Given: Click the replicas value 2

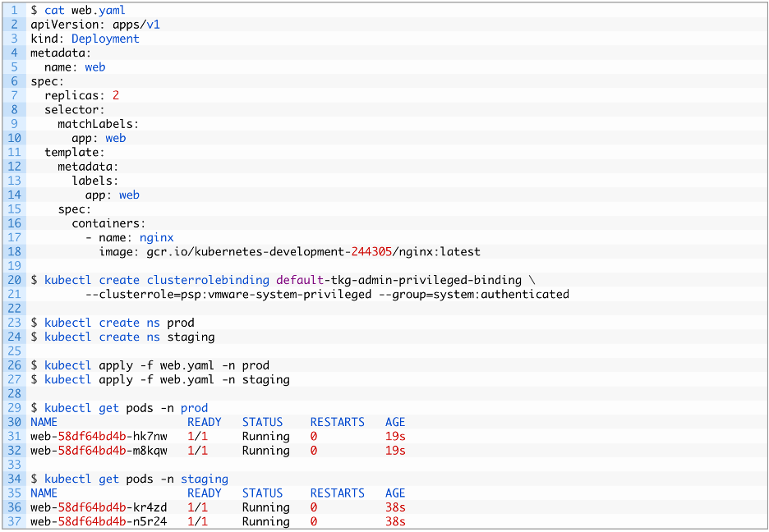Looking at the screenshot, I should pyautogui.click(x=116, y=95).
